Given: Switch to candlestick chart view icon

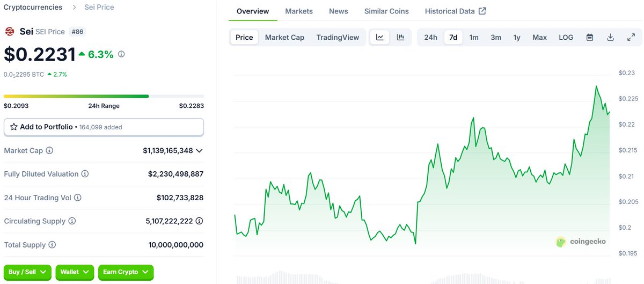Looking at the screenshot, I should tap(400, 37).
